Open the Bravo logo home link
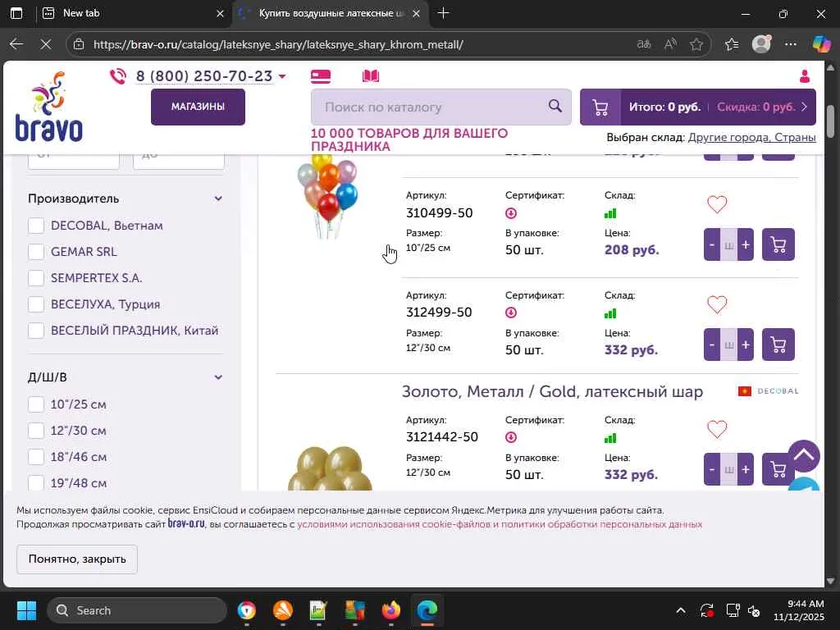Viewport: 840px width, 630px height. [x=48, y=107]
